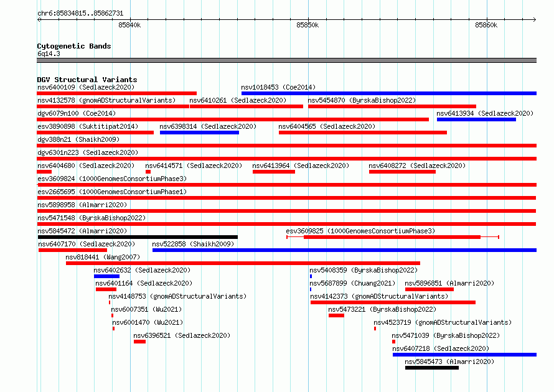Click the nsv6410261 (Sedlazeck2020) label

[x=238, y=100]
